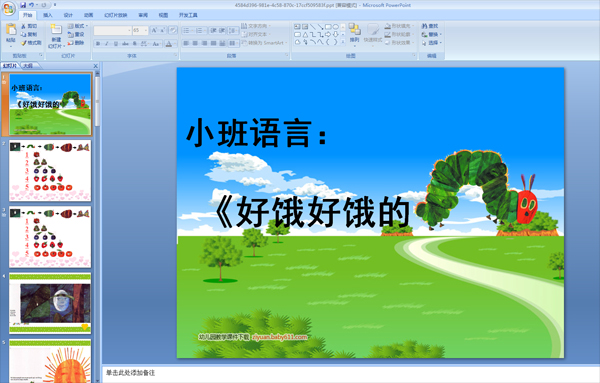Select the fourth slide thumbnail
This screenshot has width=600, height=383.
pos(50,303)
